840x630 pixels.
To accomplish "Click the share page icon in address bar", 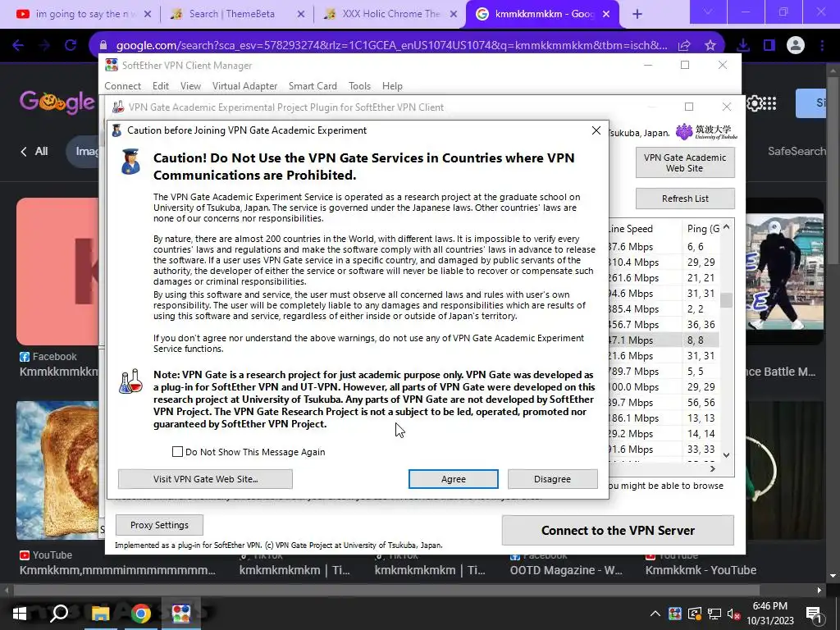I will click(x=684, y=46).
